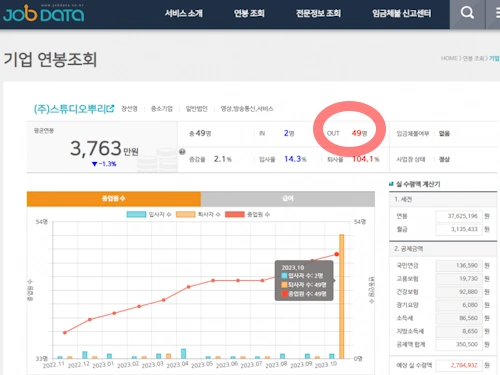Screen dimensions: 500x375
Task: Click the 중소기업 company type label
Action: coord(162,109)
